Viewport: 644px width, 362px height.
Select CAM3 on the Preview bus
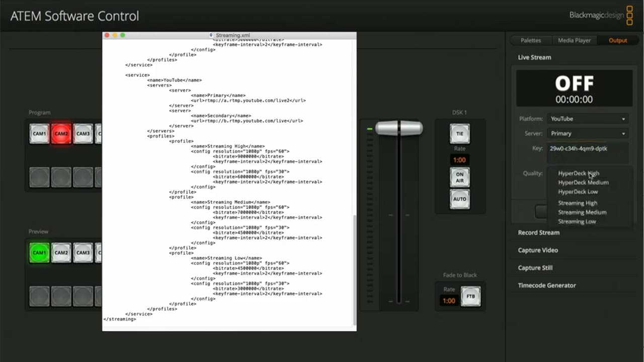pos(83,253)
